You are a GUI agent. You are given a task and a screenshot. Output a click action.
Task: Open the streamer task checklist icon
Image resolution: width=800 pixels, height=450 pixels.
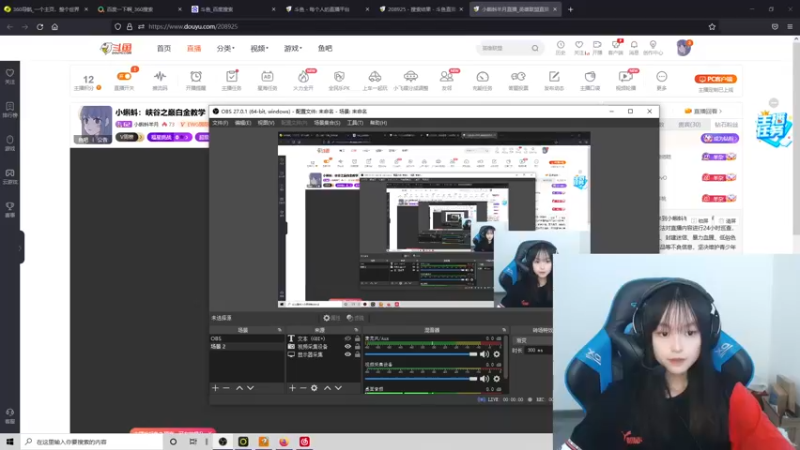[232, 77]
